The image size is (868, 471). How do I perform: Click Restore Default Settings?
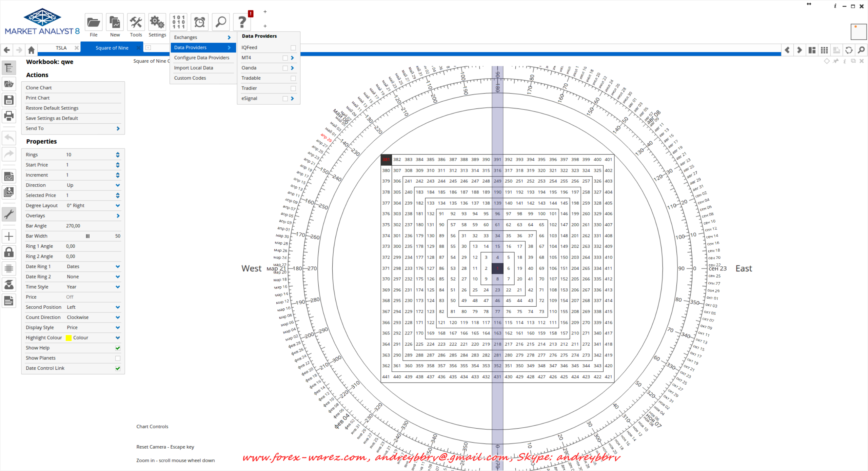(52, 108)
